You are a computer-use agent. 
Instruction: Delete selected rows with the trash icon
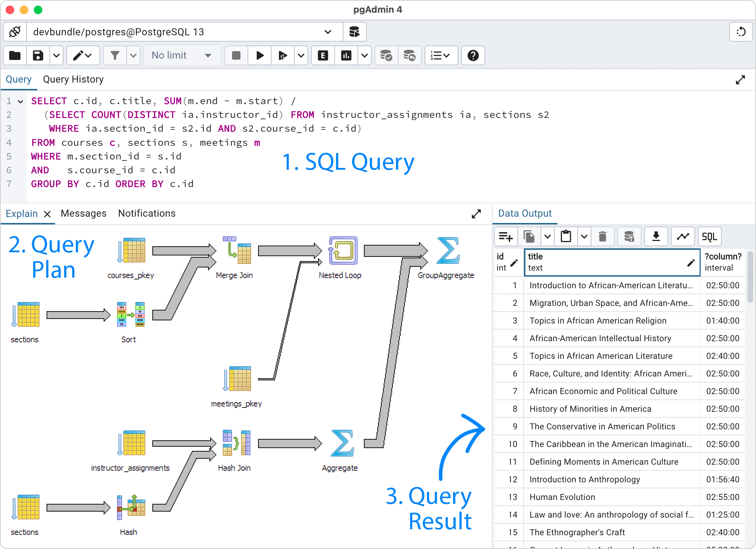pos(603,236)
